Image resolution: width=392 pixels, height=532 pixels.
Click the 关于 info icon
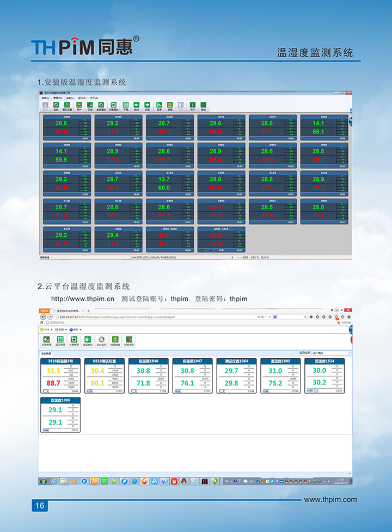(x=192, y=106)
